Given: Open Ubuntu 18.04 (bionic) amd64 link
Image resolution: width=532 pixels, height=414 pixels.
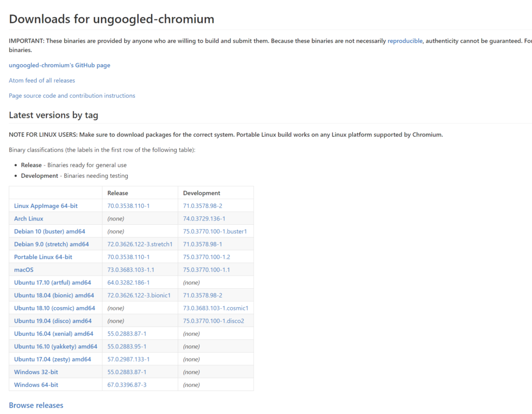Looking at the screenshot, I should pos(54,295).
